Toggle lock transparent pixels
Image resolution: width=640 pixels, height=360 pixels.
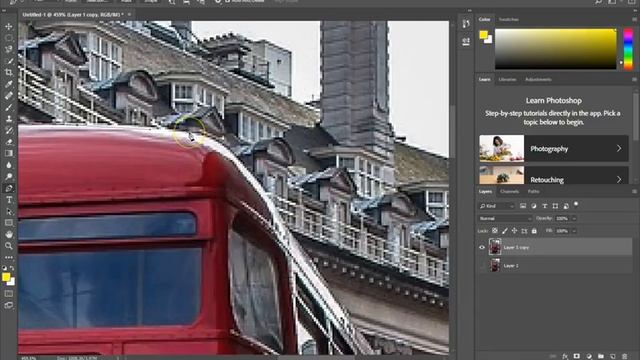[495, 231]
